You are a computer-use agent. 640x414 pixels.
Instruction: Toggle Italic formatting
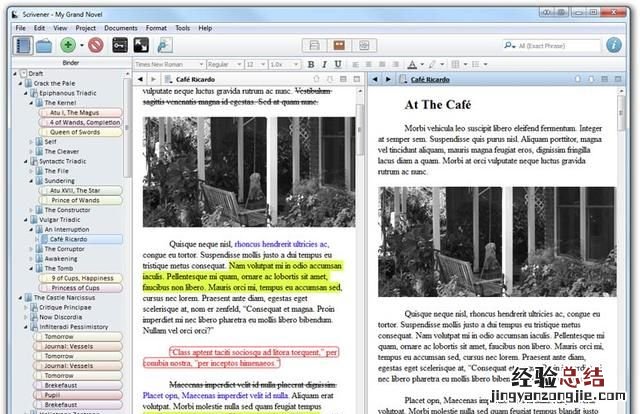pos(324,64)
